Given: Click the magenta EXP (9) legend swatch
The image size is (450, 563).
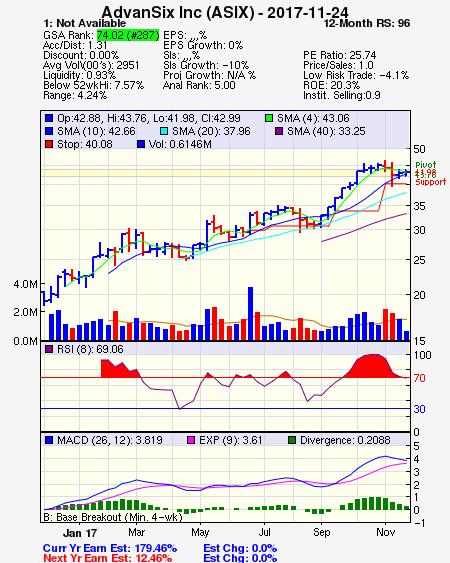Looking at the screenshot, I should [x=191, y=440].
